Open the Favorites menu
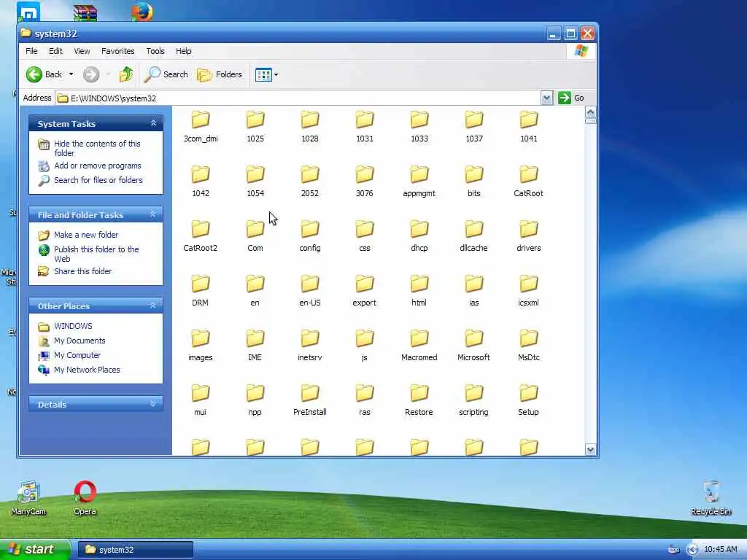 point(117,51)
